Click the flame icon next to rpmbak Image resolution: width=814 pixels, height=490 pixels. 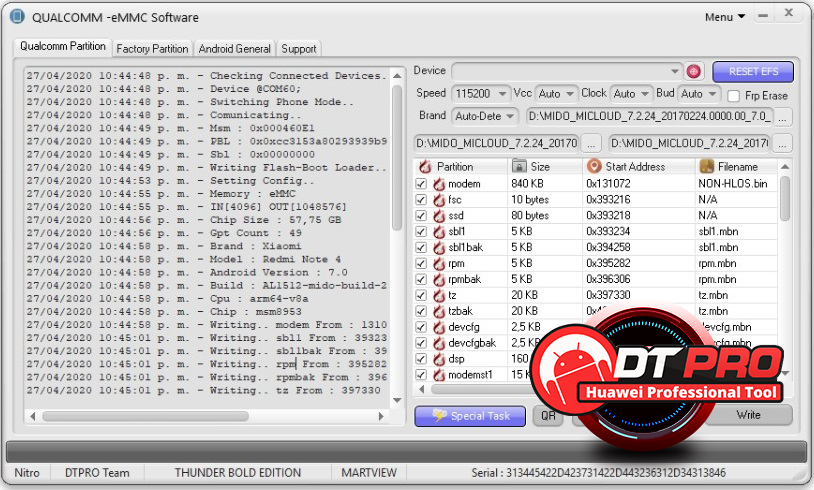(439, 279)
